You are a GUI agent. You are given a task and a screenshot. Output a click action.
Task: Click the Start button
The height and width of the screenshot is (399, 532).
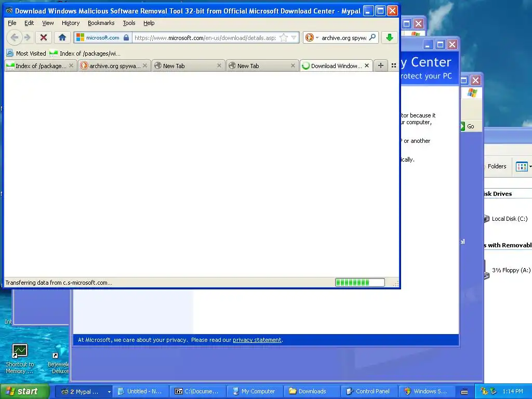[25, 391]
